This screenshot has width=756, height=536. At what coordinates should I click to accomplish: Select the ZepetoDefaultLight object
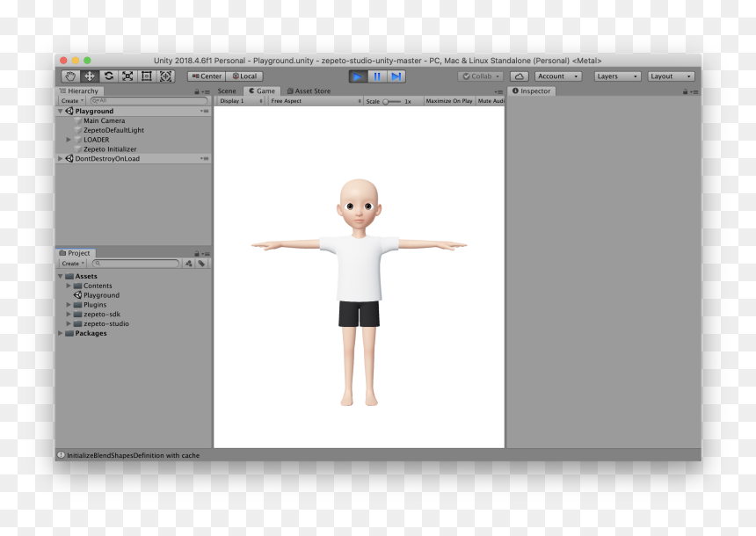click(113, 130)
